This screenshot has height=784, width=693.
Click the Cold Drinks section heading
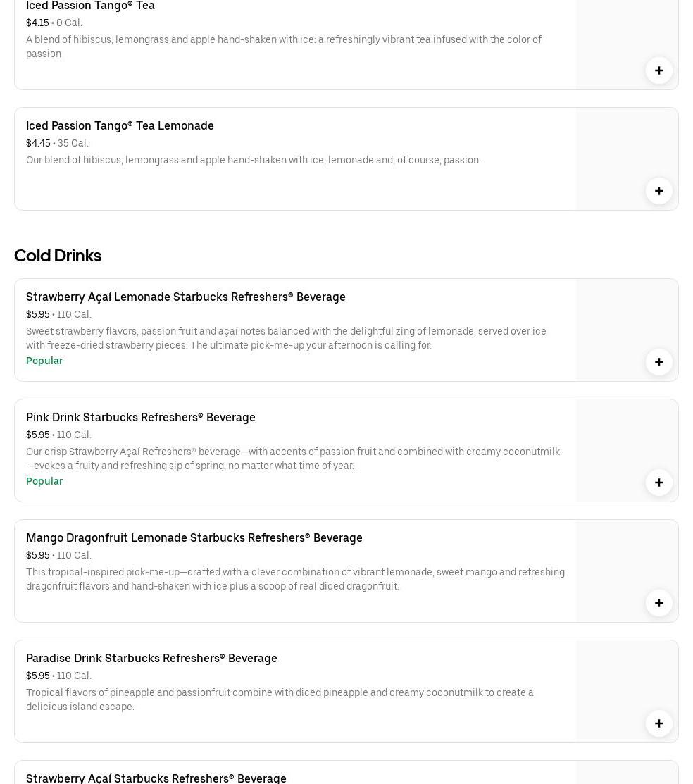click(x=58, y=256)
